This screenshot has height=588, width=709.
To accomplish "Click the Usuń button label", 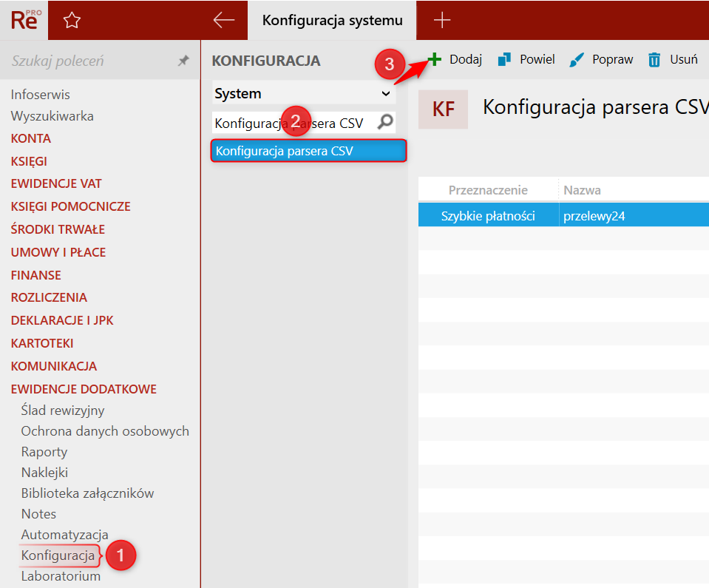I will pyautogui.click(x=684, y=59).
